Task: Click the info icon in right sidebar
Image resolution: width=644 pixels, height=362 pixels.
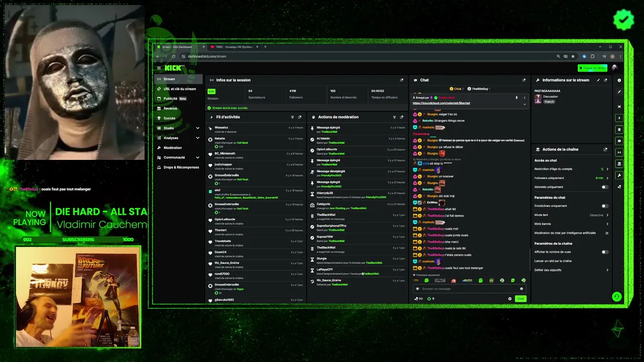Action: [619, 80]
